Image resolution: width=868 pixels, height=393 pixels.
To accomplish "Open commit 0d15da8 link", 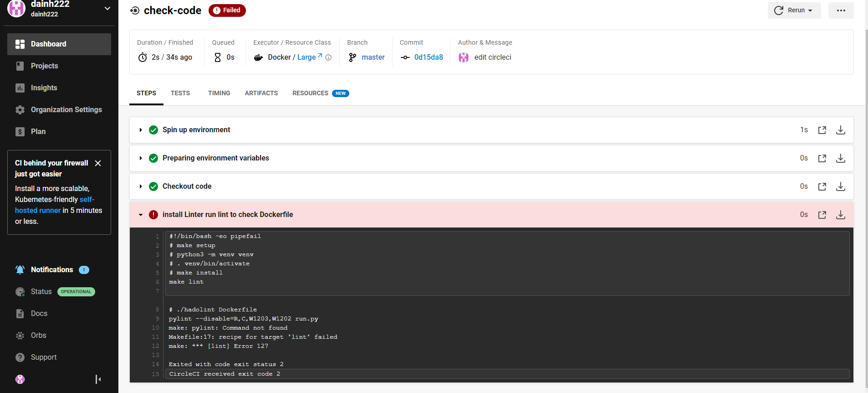I will click(x=429, y=57).
